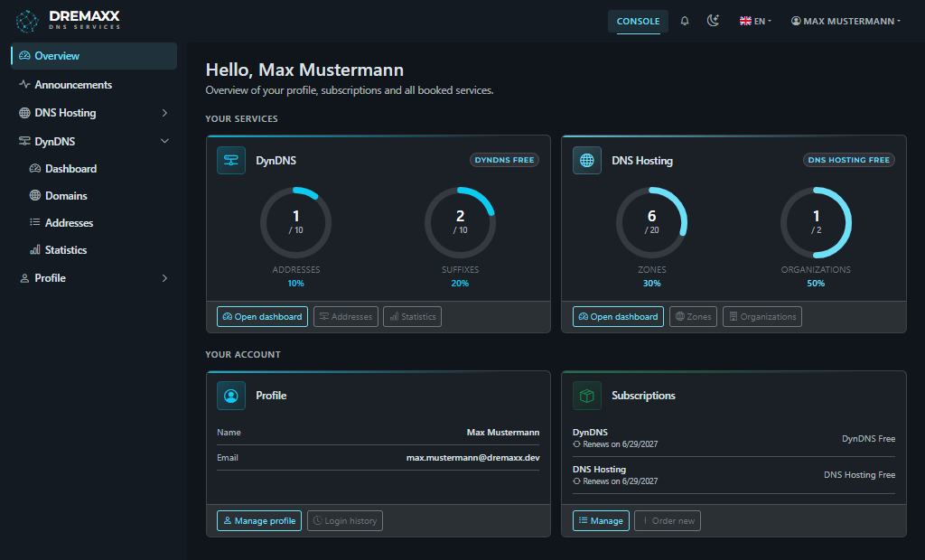The image size is (925, 560).
Task: Open the notifications bell
Action: pos(685,22)
